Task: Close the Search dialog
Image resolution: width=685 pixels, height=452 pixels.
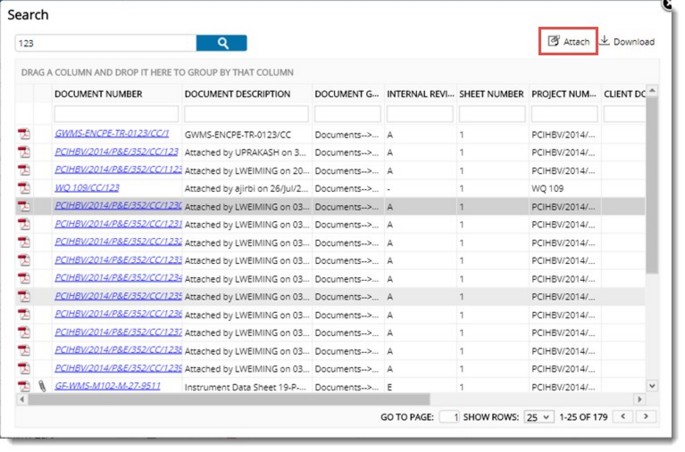Action: click(669, 5)
